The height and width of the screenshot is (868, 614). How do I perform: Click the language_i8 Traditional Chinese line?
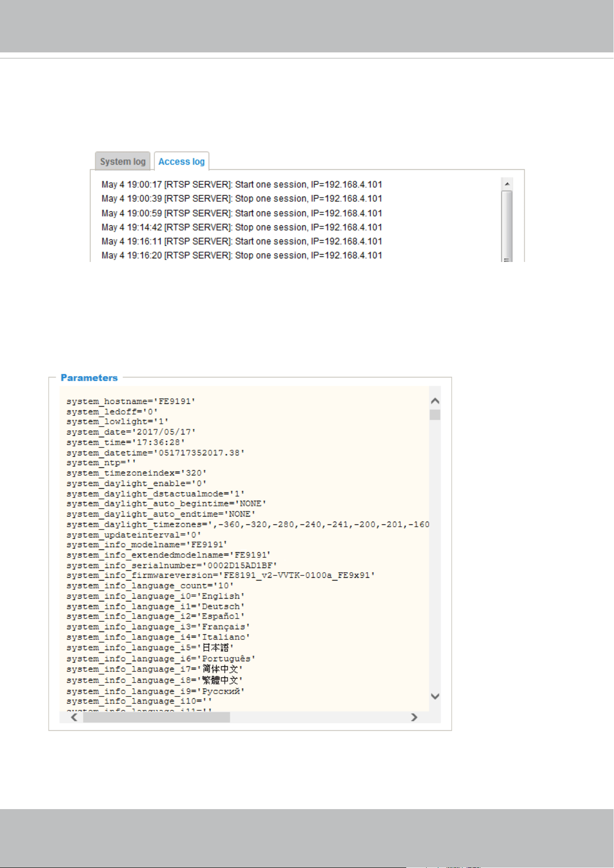[x=154, y=680]
